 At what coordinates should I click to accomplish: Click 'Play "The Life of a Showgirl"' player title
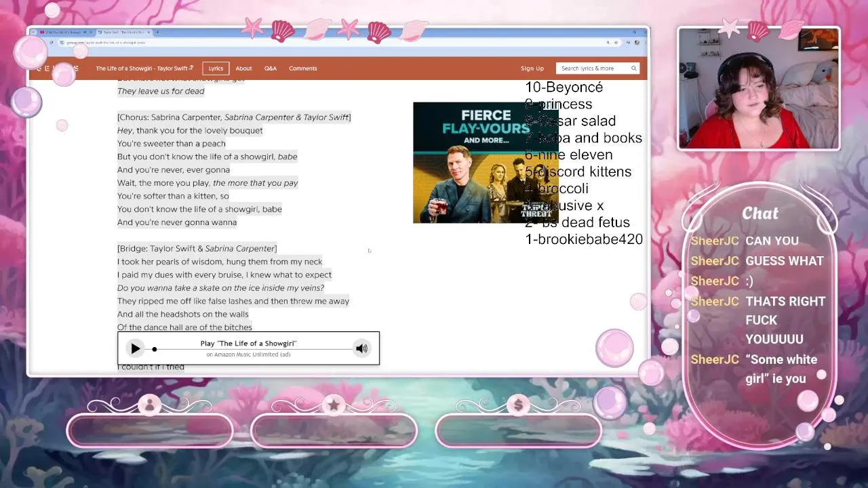[248, 344]
